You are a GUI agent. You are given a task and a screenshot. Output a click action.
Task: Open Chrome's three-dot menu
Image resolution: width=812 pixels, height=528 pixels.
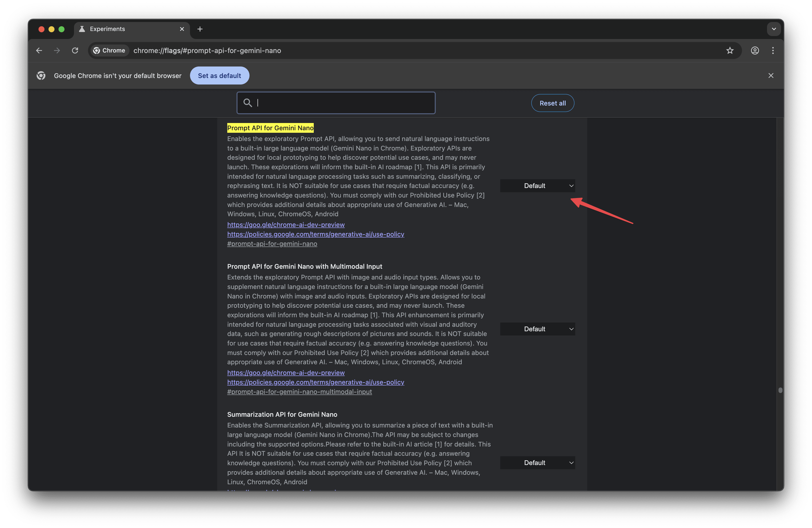pos(773,50)
